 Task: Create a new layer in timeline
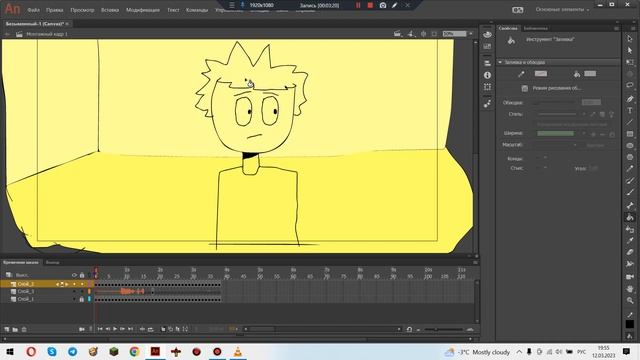pos(7,329)
